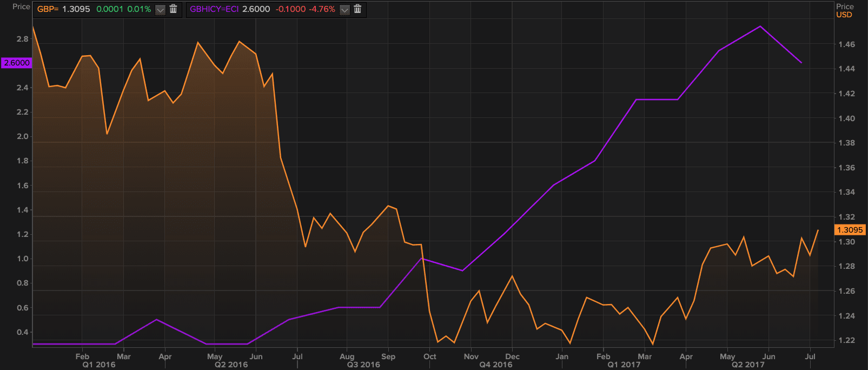This screenshot has width=868, height=370.
Task: Click the orange USD right-axis label
Action: click(844, 15)
